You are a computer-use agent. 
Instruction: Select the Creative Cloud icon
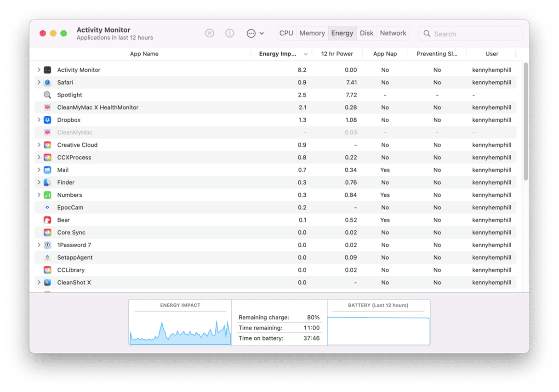click(x=47, y=145)
